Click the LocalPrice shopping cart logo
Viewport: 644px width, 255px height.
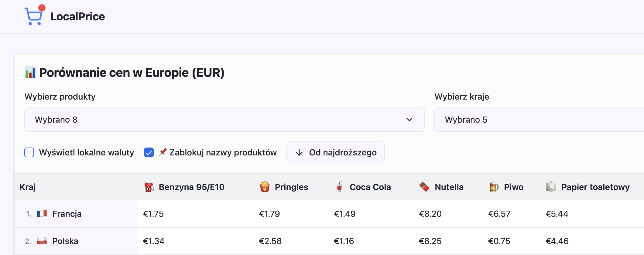(x=34, y=16)
